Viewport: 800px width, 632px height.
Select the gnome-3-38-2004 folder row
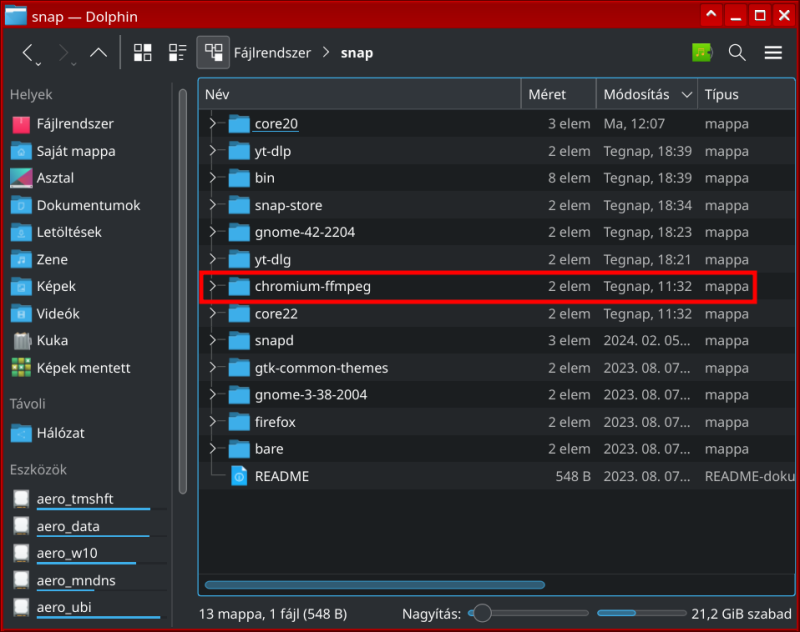tap(497, 395)
